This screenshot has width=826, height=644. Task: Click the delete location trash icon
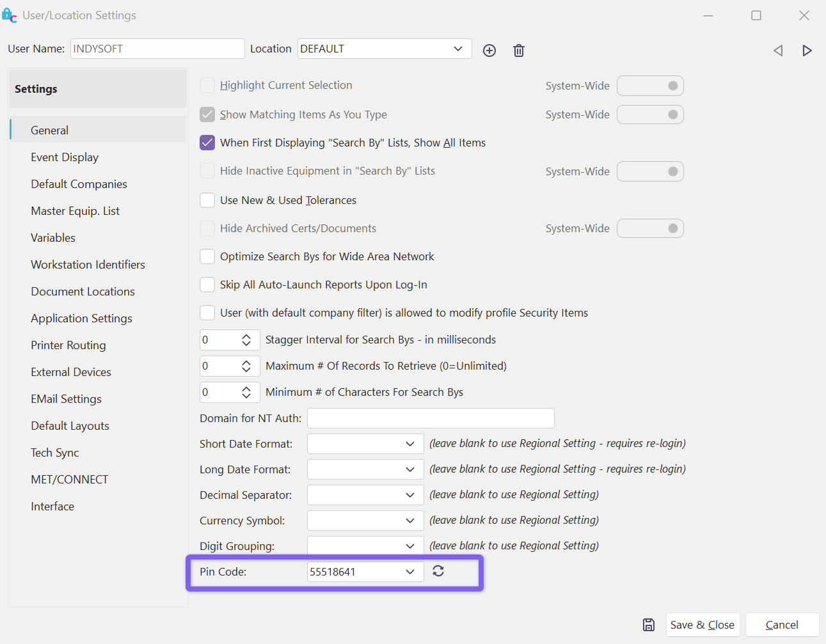tap(519, 51)
